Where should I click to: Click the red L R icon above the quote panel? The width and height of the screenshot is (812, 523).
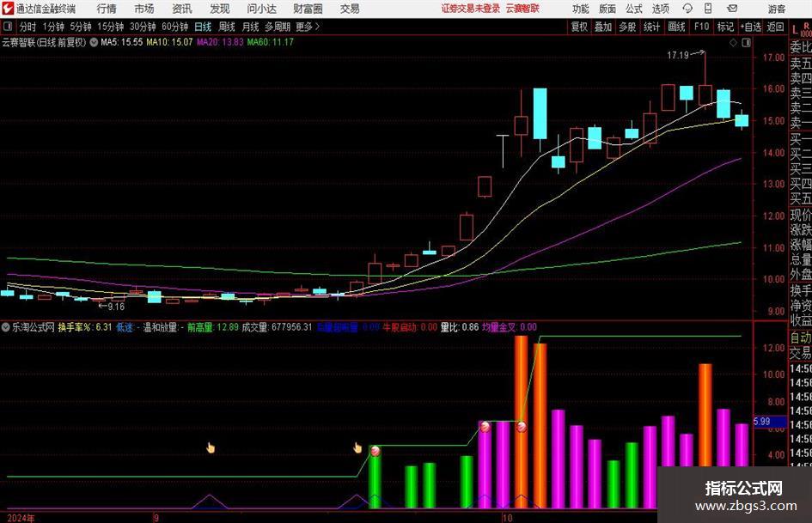click(801, 29)
